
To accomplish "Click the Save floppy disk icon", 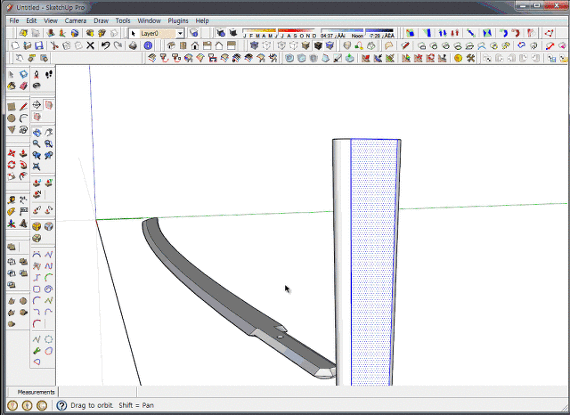I will 39,45.
